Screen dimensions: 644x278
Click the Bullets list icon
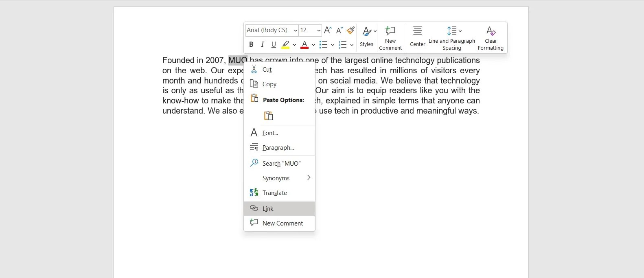coord(323,44)
